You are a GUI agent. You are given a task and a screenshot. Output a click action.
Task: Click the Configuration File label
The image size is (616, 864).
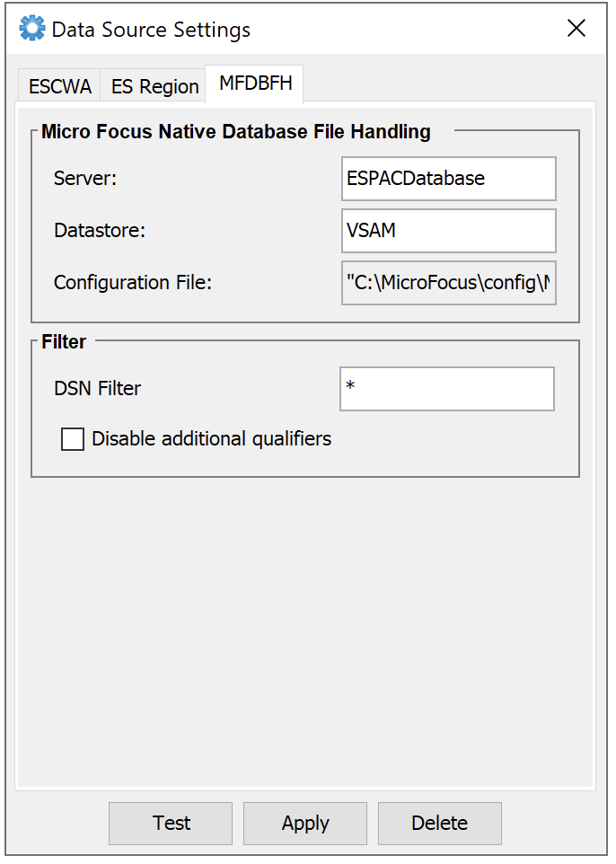[x=132, y=282]
